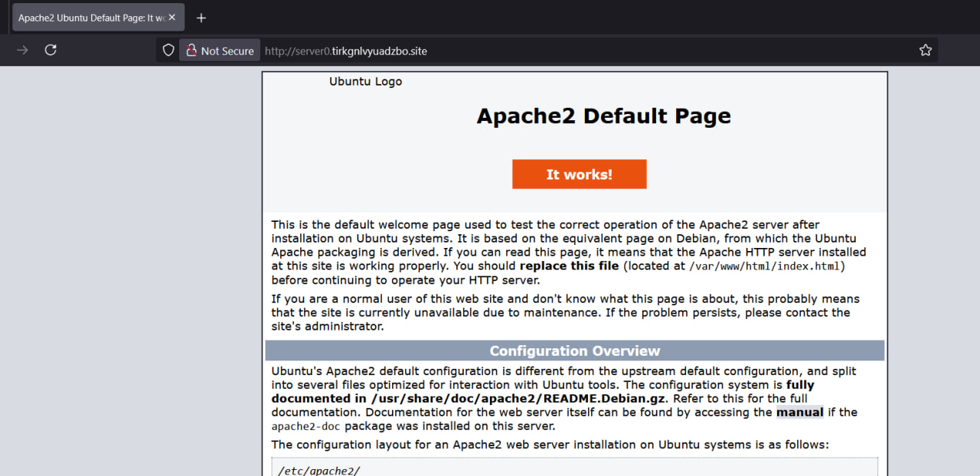Click the orange It works! banner

pyautogui.click(x=580, y=174)
